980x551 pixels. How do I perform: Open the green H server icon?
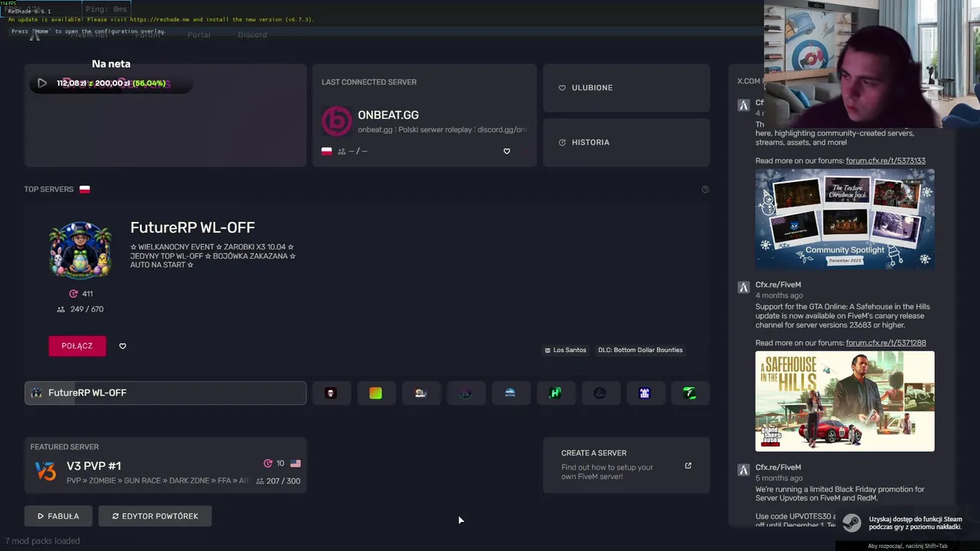pyautogui.click(x=555, y=393)
